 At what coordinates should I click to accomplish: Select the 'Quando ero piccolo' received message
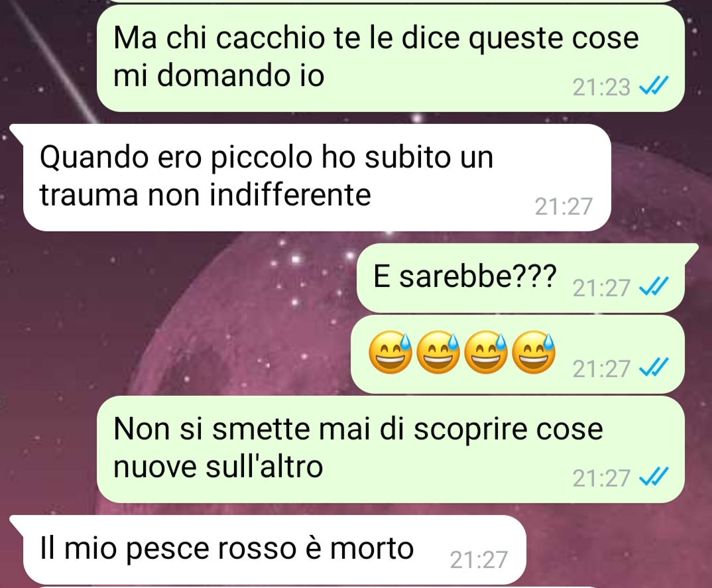coord(317,178)
